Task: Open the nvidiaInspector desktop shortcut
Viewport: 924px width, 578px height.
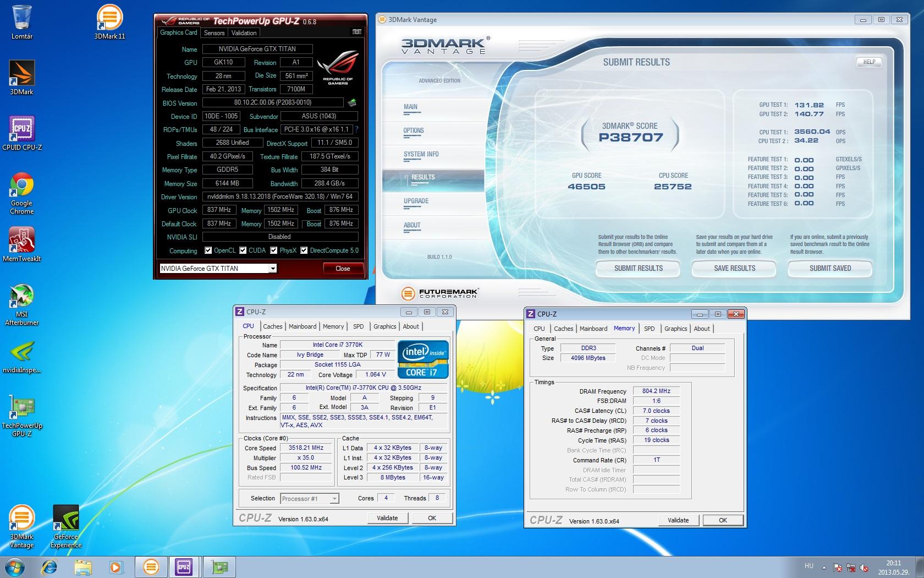Action: pyautogui.click(x=22, y=357)
